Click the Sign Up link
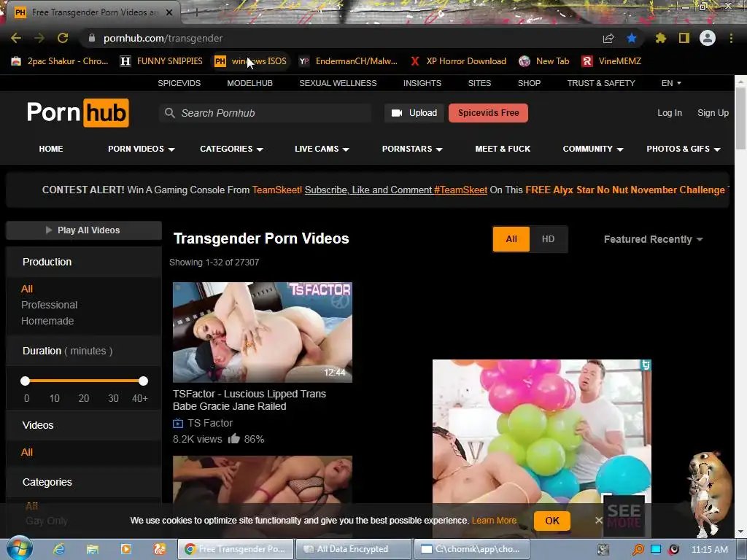747x560 pixels. click(713, 113)
